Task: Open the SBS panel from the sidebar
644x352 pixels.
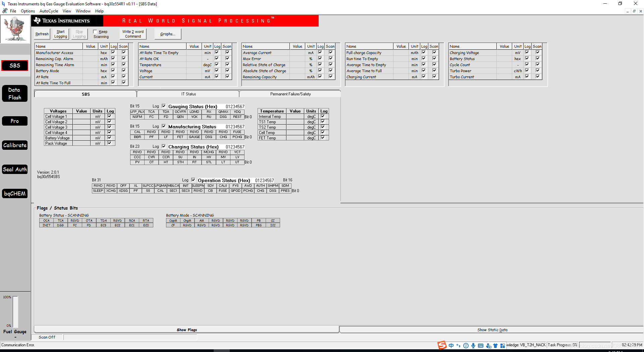Action: 15,65
